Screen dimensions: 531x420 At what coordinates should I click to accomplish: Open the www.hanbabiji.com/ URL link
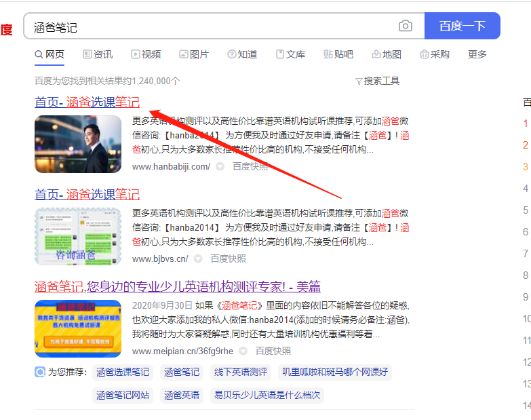171,167
